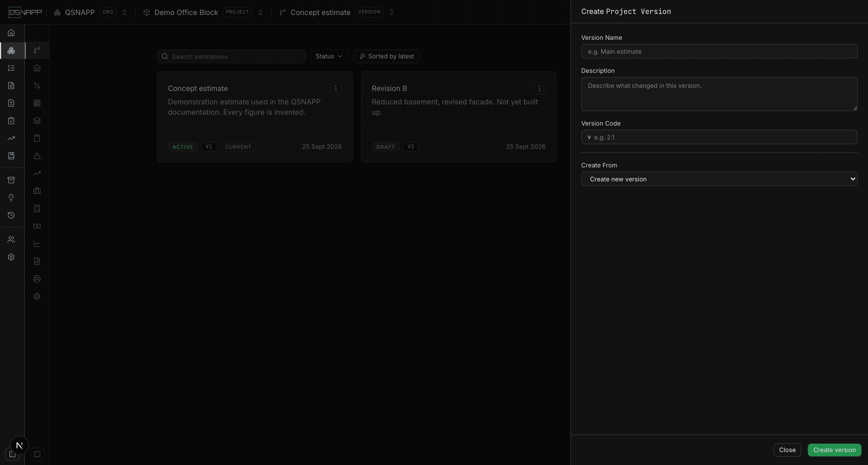The image size is (868, 465).
Task: Click the Search estimations box
Action: (231, 56)
